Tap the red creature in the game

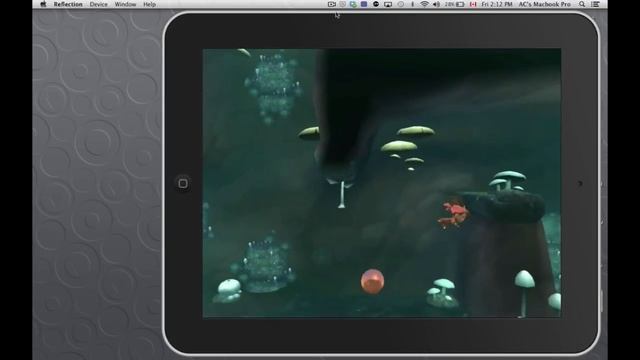(x=453, y=214)
